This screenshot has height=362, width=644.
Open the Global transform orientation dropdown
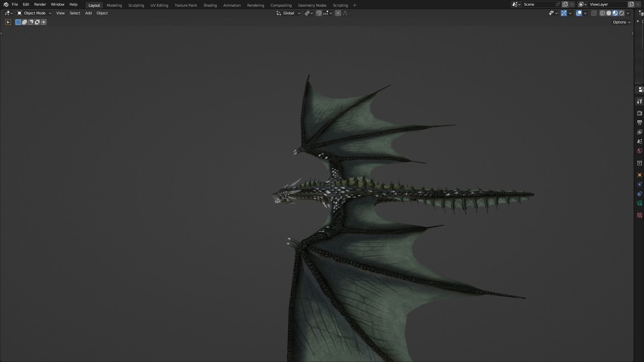pyautogui.click(x=288, y=13)
